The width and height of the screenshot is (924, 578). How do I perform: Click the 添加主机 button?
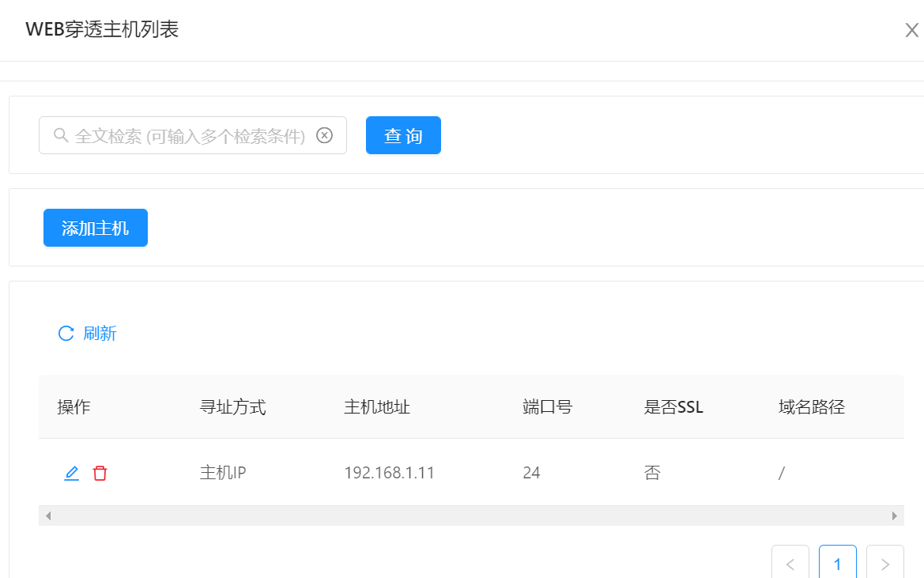(x=96, y=229)
